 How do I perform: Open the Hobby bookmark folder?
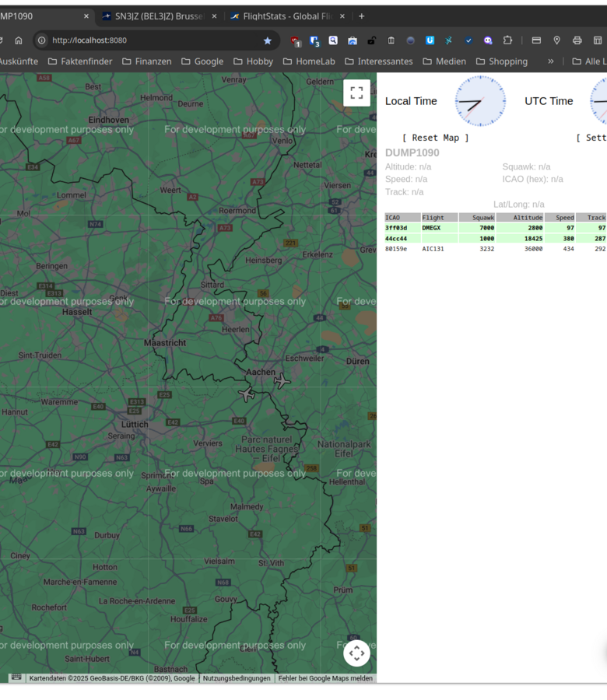point(253,61)
